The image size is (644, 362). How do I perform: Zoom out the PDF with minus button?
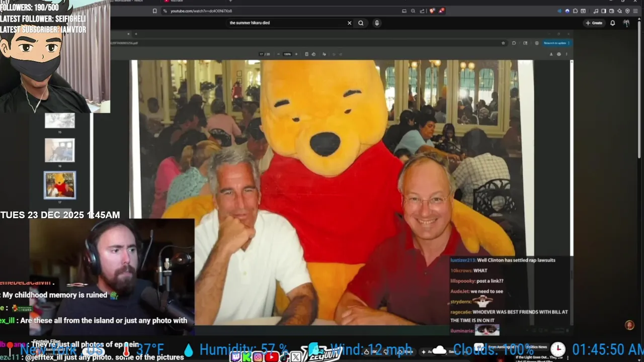pyautogui.click(x=278, y=54)
